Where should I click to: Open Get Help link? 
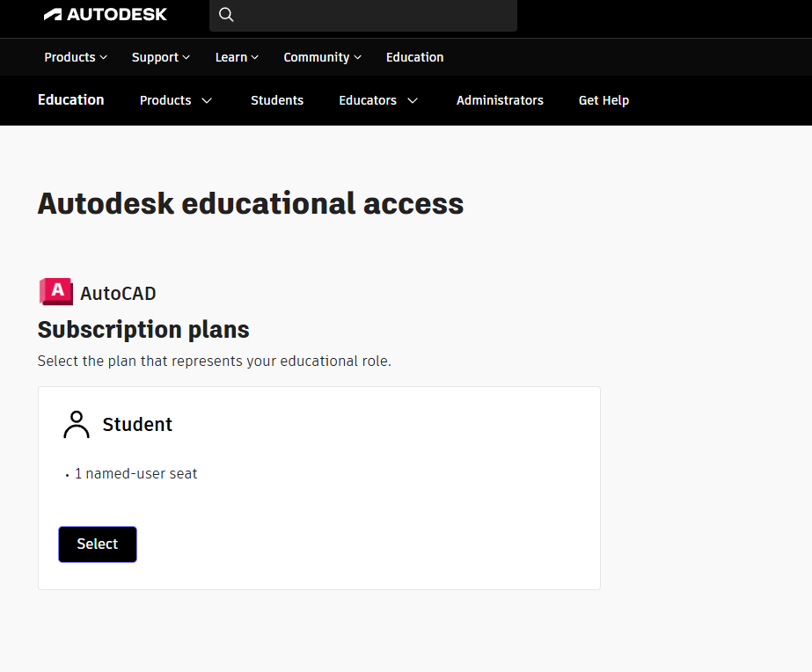point(604,100)
